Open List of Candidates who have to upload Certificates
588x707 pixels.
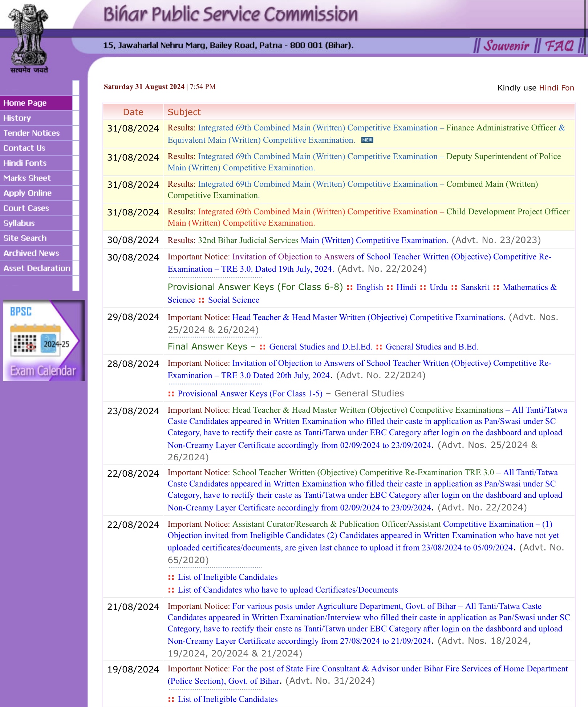tap(288, 590)
